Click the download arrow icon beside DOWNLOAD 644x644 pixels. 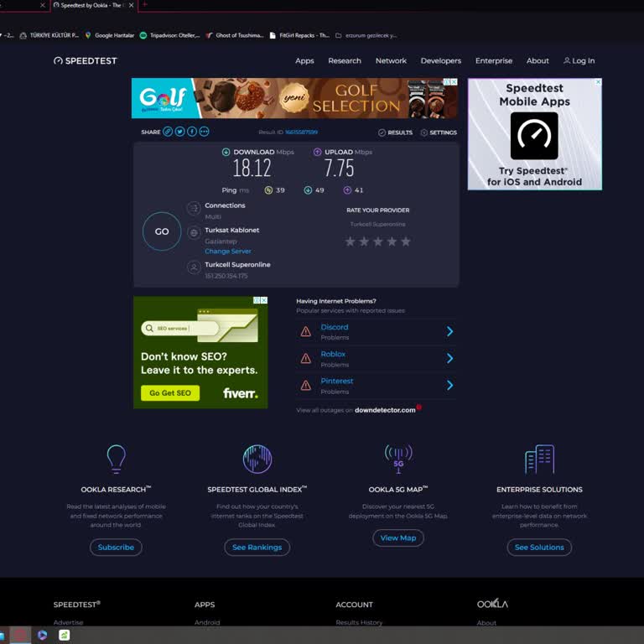(226, 152)
